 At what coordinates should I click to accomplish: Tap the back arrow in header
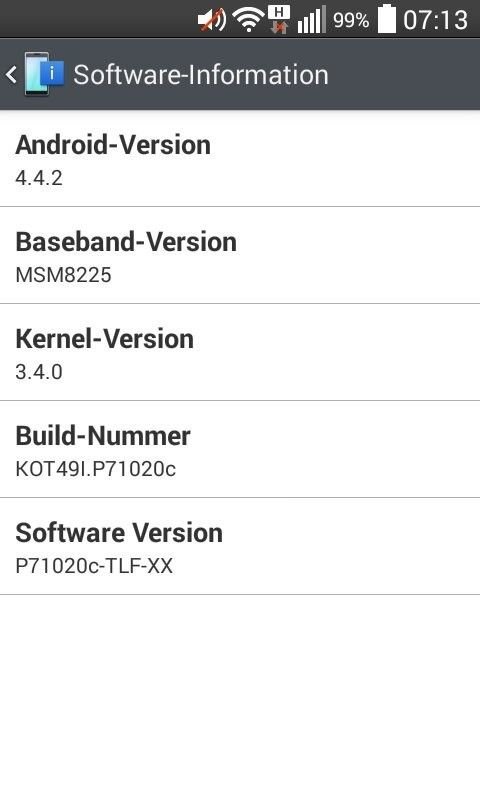(11, 75)
